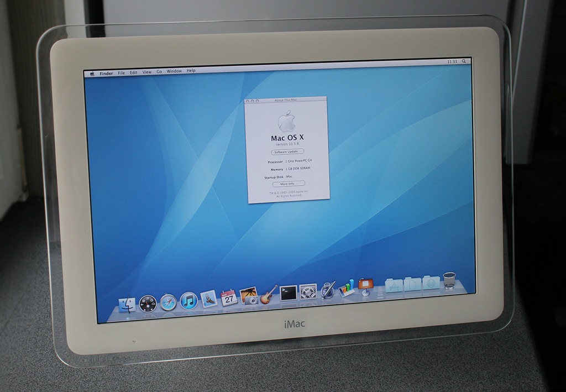Click the Apple logo in About window
This screenshot has height=392, width=566.
click(x=287, y=121)
